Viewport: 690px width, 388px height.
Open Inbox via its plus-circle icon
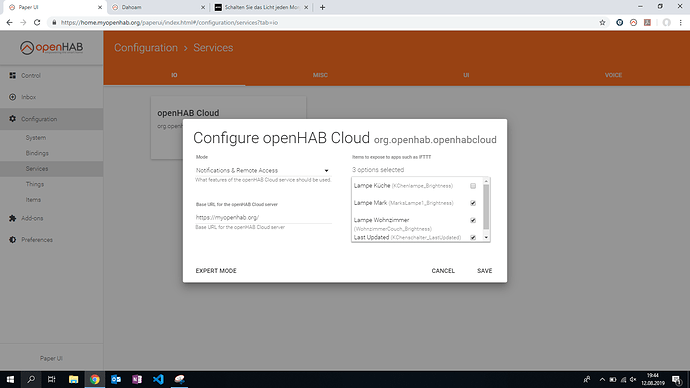tap(12, 97)
